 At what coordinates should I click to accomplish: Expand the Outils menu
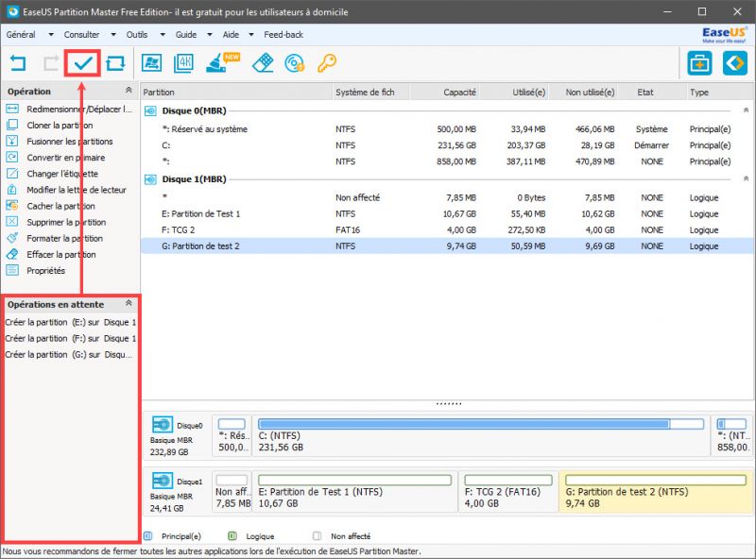(x=138, y=33)
